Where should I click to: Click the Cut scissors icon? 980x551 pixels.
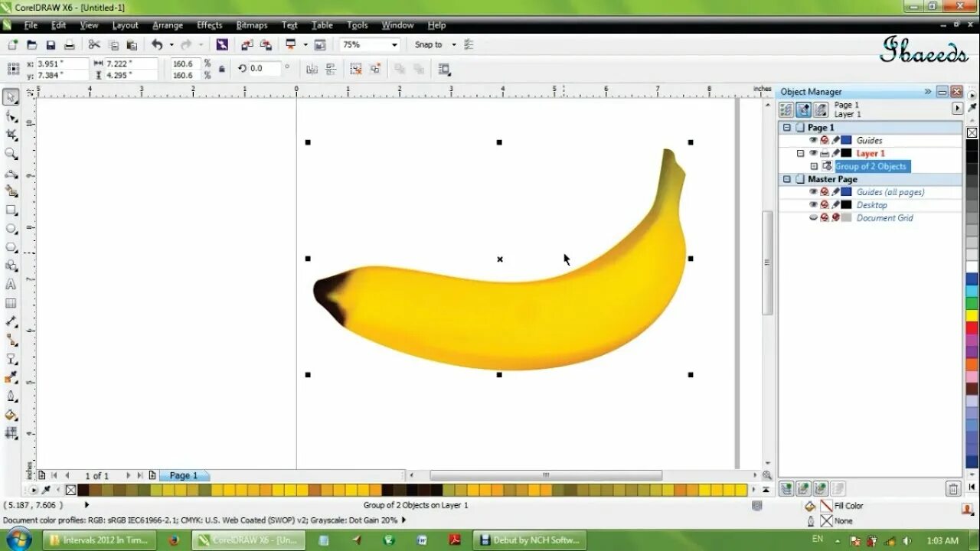click(x=94, y=45)
